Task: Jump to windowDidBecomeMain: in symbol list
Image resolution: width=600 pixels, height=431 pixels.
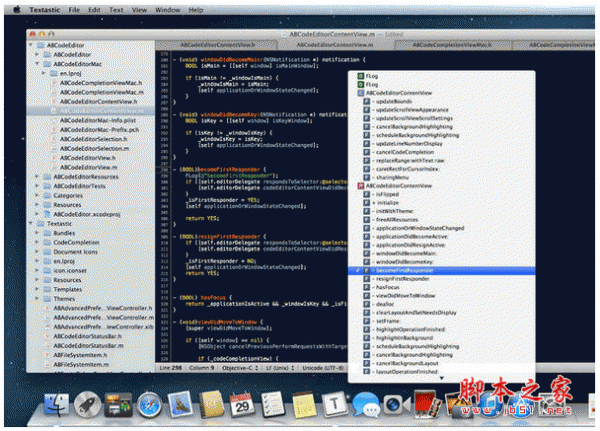Action: [x=406, y=253]
